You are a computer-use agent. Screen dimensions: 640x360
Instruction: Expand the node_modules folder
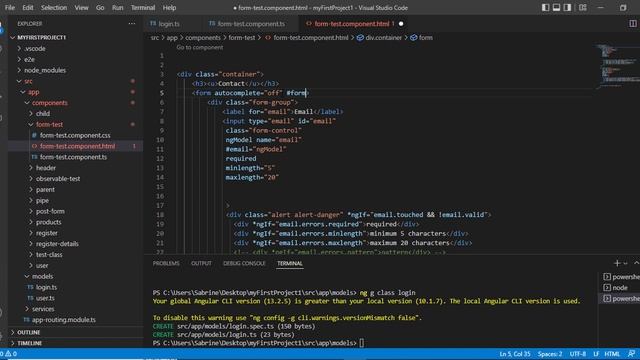(45, 70)
